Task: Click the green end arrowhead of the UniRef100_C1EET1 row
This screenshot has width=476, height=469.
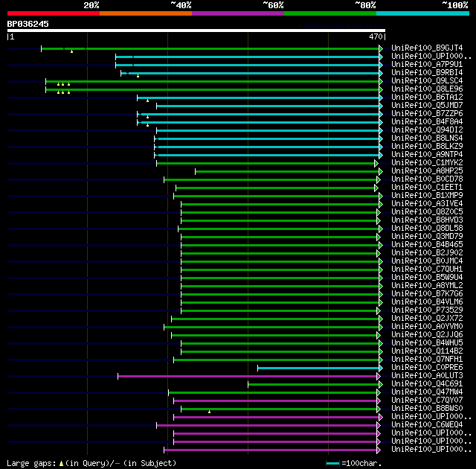Action: tap(376, 188)
